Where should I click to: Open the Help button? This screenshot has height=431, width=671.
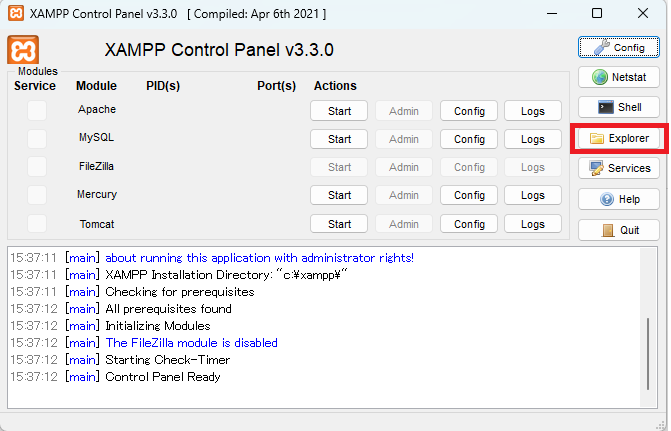point(618,199)
